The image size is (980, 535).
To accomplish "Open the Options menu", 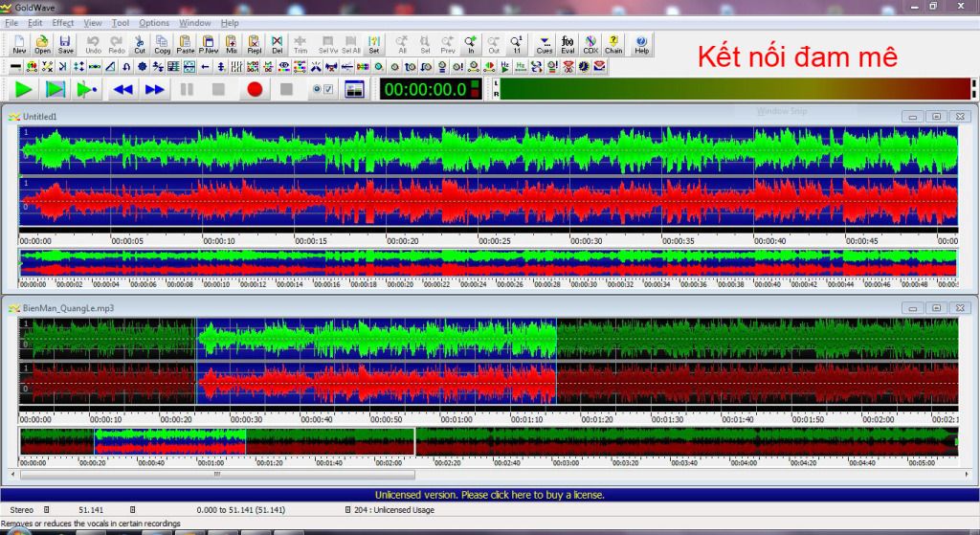I will pos(154,23).
